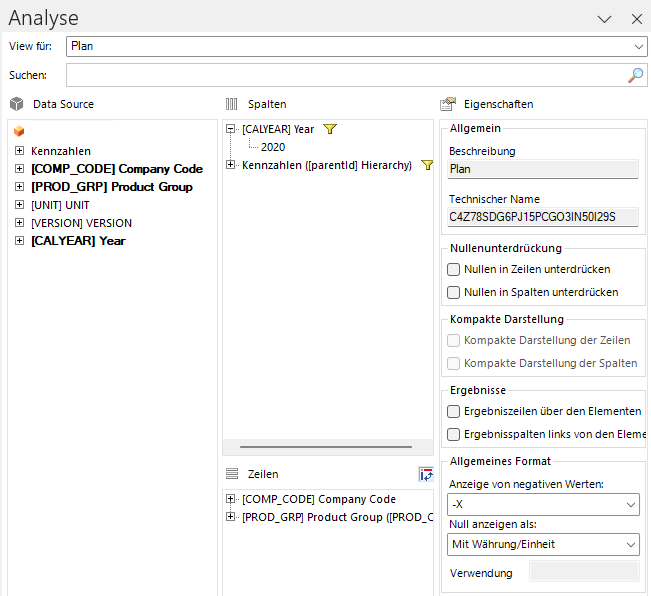Select [PROD_GRP] Product Group in Zeilen
Viewport: 651px width, 596px height.
coord(337,517)
